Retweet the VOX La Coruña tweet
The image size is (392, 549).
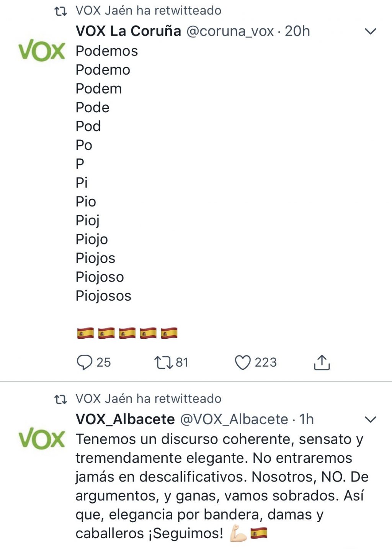(x=163, y=362)
